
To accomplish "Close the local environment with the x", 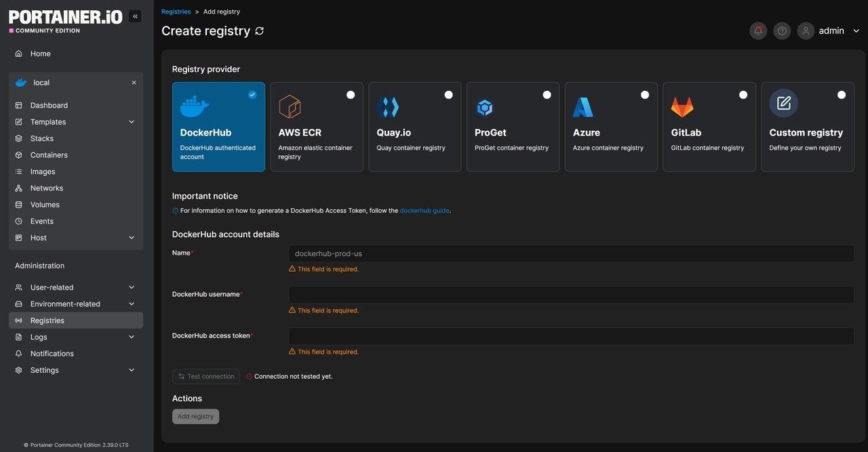I will [134, 83].
